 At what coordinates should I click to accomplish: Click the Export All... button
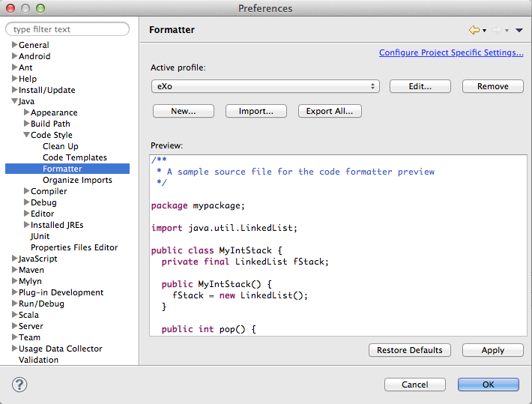(330, 111)
